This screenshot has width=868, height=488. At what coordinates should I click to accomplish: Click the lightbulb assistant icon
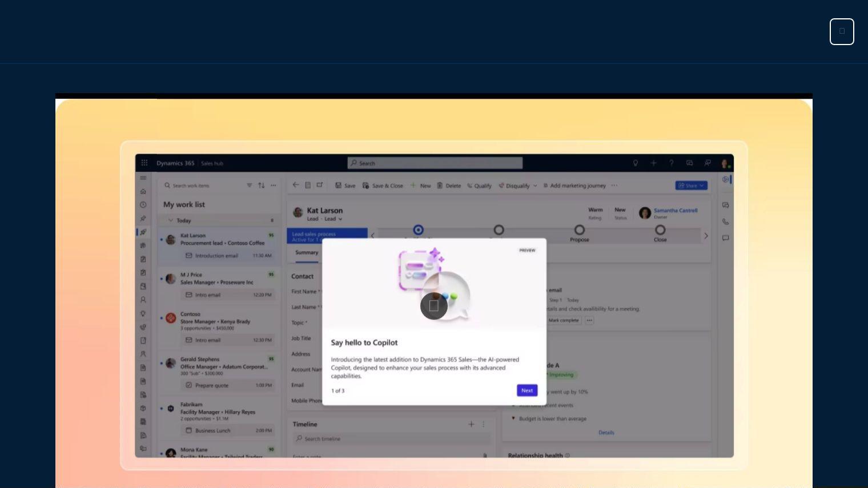[636, 163]
